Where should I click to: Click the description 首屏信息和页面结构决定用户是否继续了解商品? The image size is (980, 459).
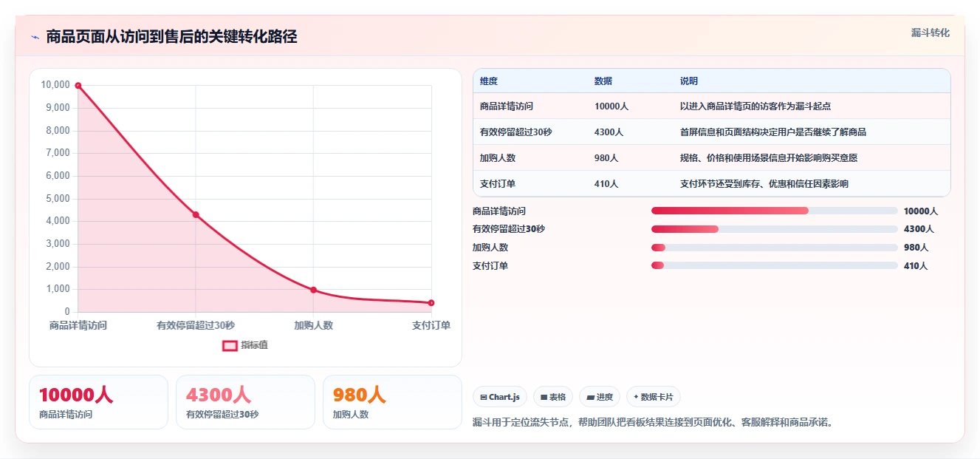coord(773,132)
